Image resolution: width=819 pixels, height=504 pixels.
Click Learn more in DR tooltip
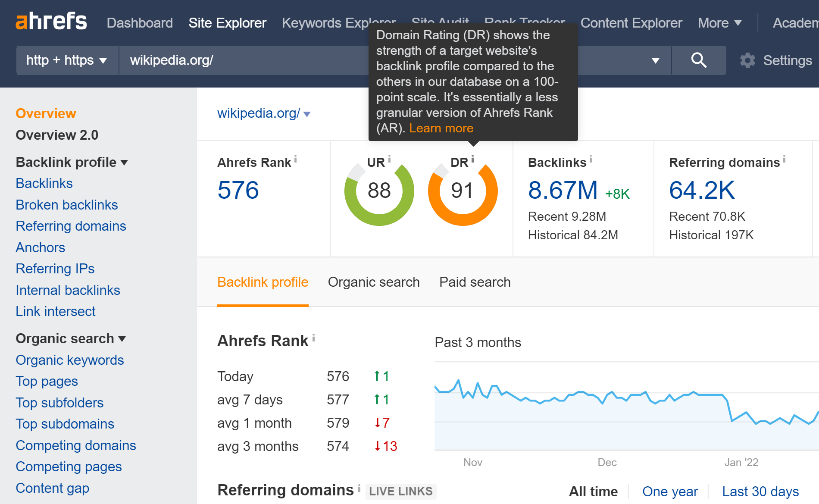[x=441, y=128]
